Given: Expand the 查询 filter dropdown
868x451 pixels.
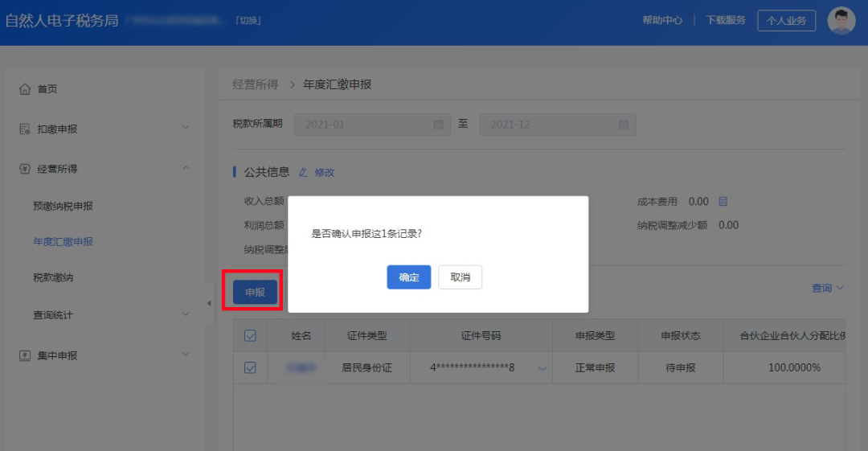Looking at the screenshot, I should [x=828, y=288].
